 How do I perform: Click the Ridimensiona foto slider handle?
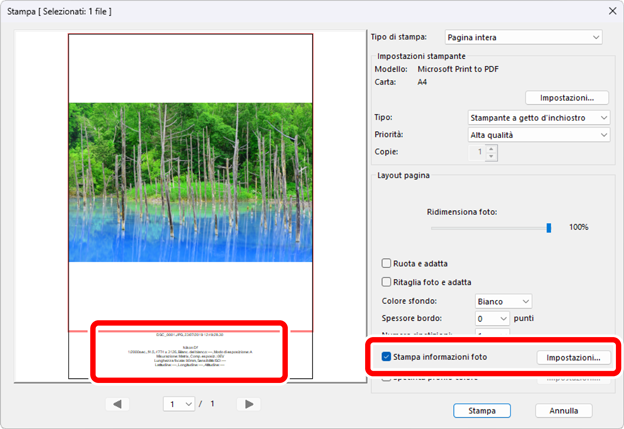pos(548,228)
